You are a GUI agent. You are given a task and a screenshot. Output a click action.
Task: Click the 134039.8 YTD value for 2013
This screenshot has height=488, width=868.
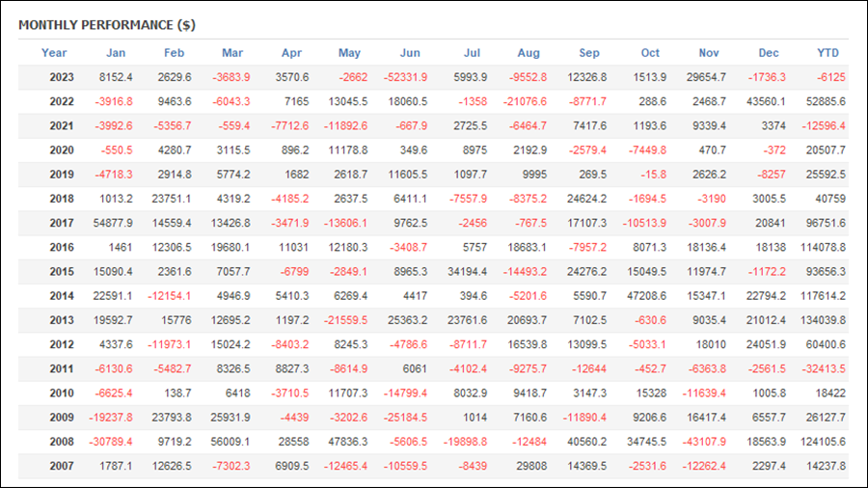pyautogui.click(x=824, y=320)
